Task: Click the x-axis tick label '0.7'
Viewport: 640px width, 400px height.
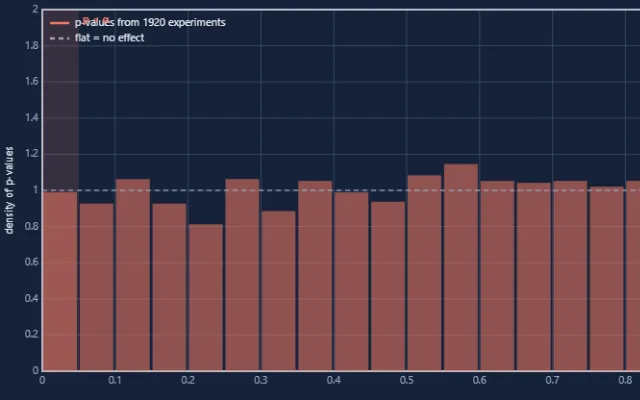Action: pos(552,380)
